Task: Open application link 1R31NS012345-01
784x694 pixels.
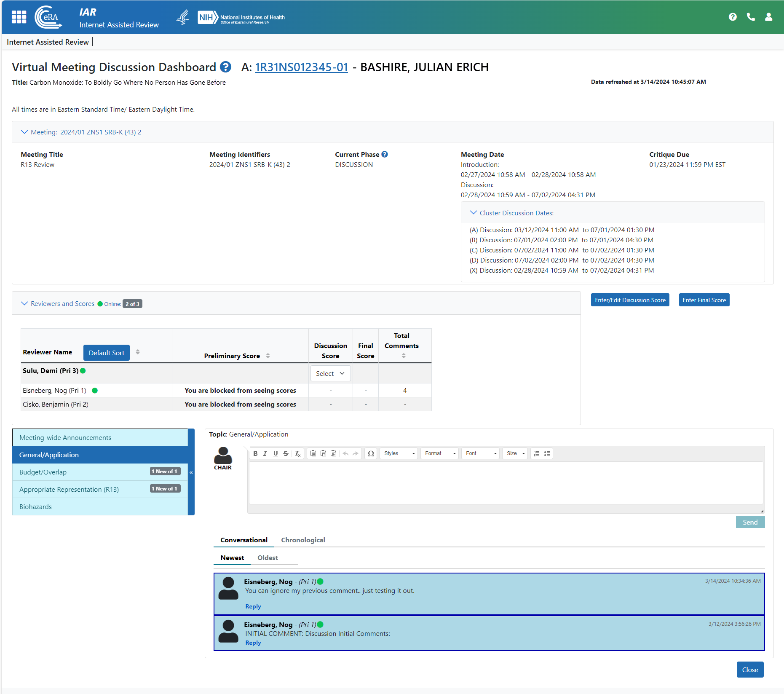Action: (x=302, y=67)
